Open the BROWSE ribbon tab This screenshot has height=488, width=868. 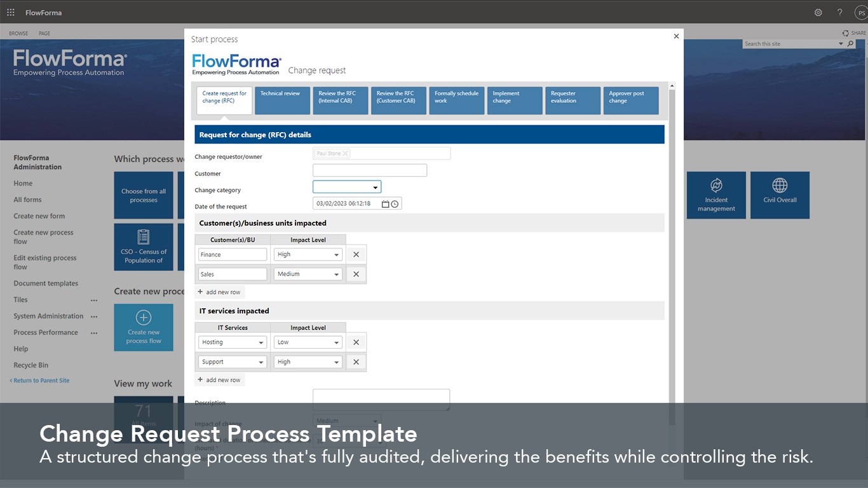(18, 34)
